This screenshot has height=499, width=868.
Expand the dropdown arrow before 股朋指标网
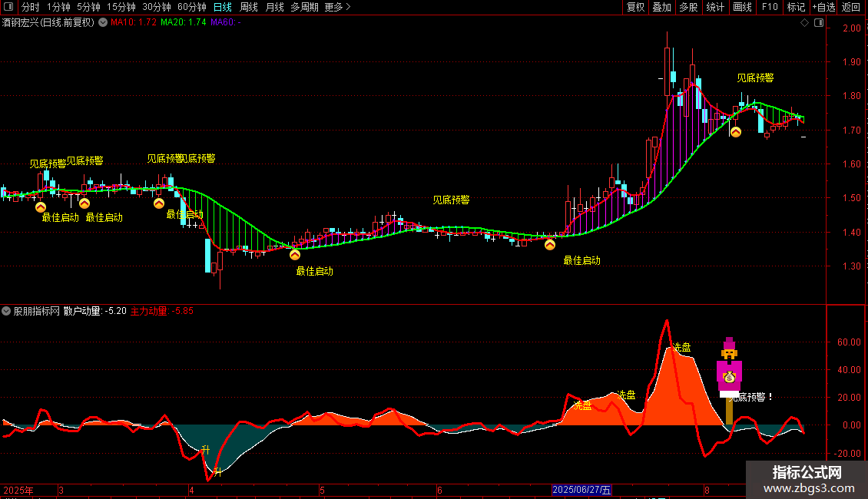pyautogui.click(x=6, y=311)
